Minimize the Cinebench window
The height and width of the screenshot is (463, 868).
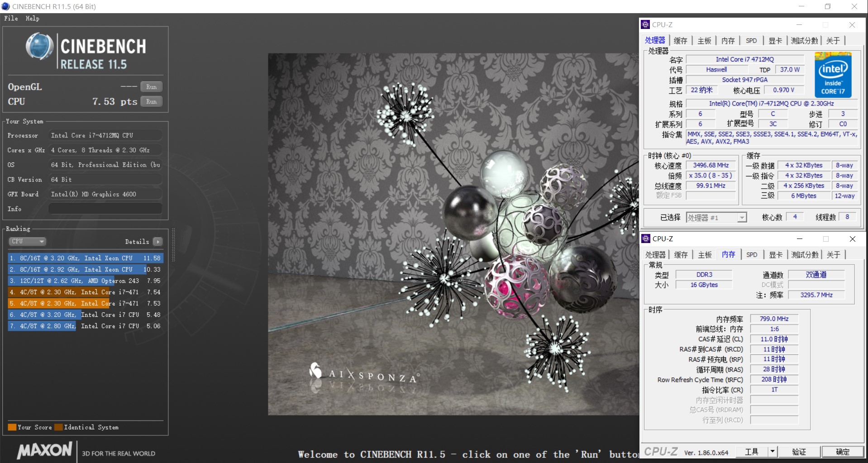pyautogui.click(x=801, y=6)
